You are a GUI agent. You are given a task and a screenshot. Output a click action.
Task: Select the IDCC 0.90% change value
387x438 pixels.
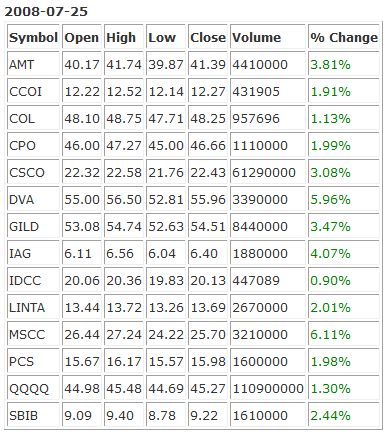coord(330,281)
